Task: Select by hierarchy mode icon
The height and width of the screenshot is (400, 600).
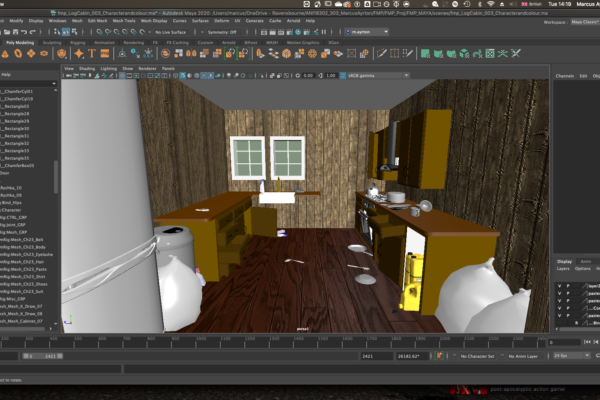Action: (57, 32)
